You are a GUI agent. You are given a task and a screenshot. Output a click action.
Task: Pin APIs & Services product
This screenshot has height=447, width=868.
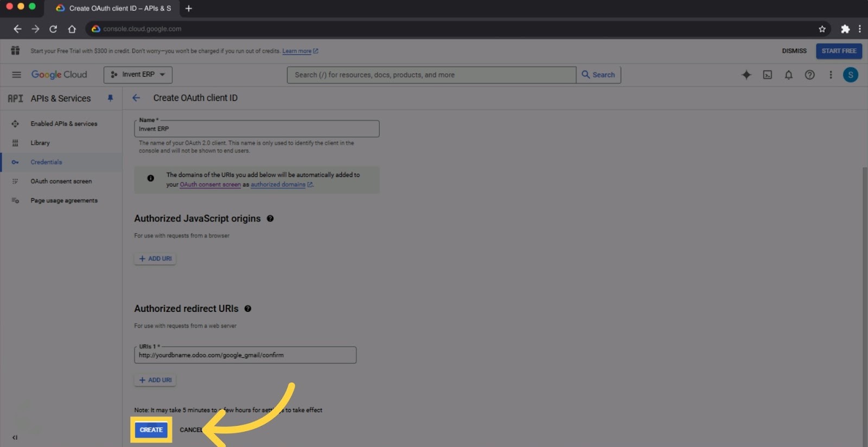(110, 98)
